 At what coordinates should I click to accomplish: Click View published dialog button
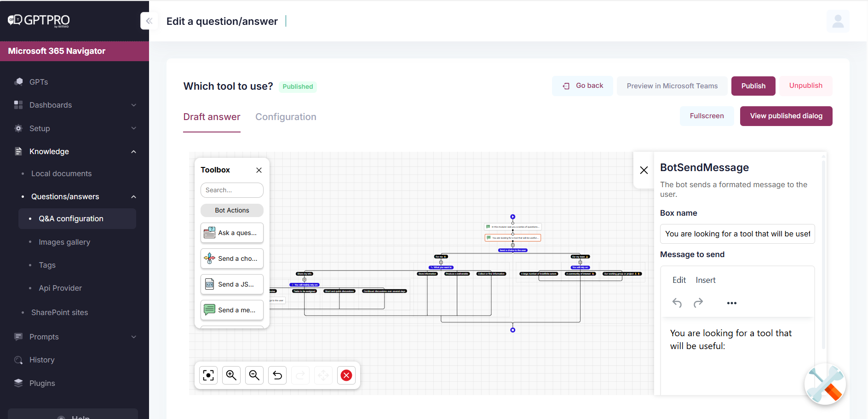pyautogui.click(x=786, y=116)
